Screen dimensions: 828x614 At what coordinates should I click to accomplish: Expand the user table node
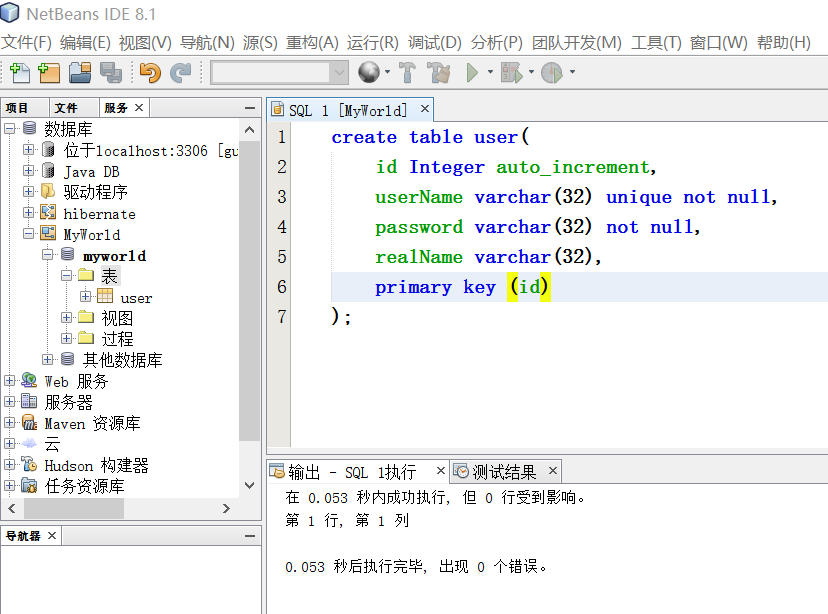click(x=86, y=297)
